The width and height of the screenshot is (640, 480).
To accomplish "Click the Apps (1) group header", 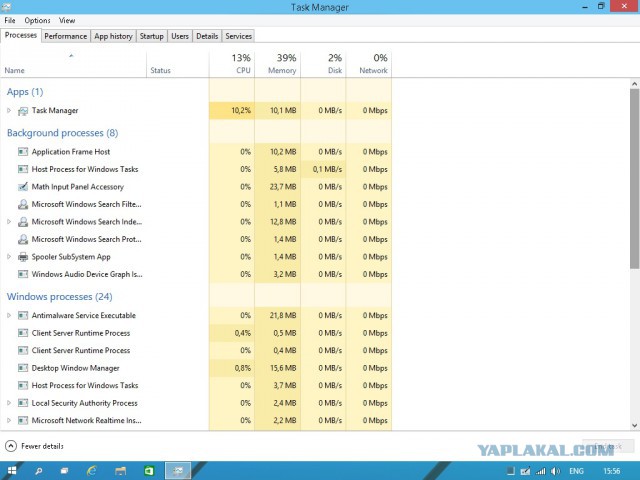I will click(25, 92).
